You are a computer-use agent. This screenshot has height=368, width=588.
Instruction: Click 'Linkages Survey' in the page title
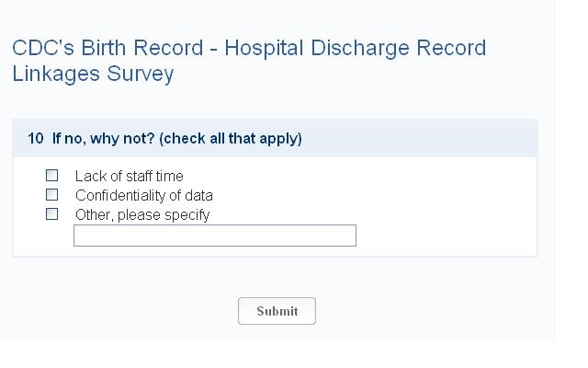(x=93, y=74)
